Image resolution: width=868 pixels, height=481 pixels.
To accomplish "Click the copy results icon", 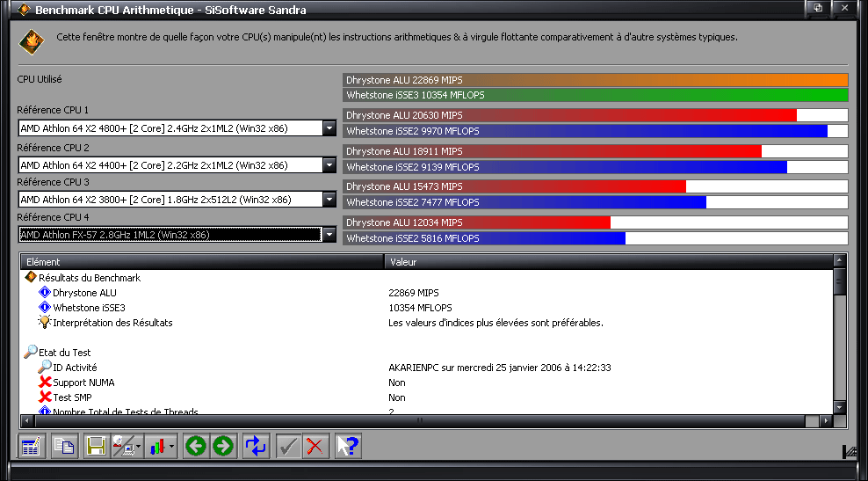I will [x=63, y=446].
